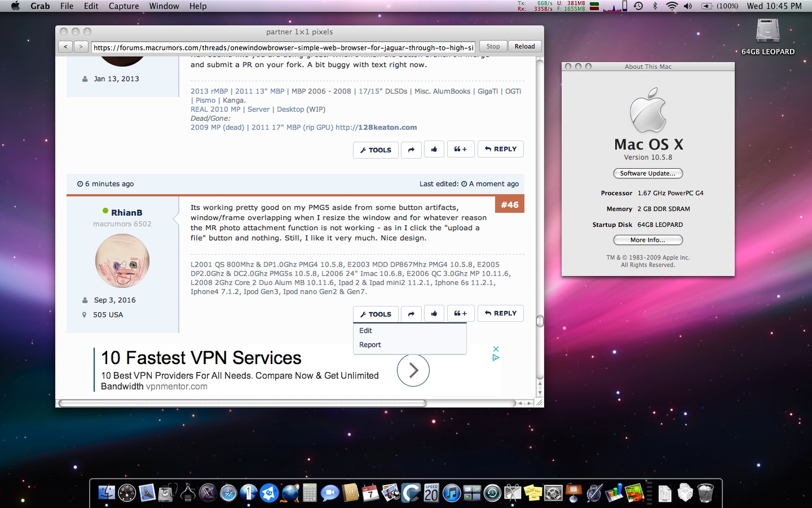The width and height of the screenshot is (812, 508).
Task: Launch Safari compass from the Dock
Action: pos(228,493)
